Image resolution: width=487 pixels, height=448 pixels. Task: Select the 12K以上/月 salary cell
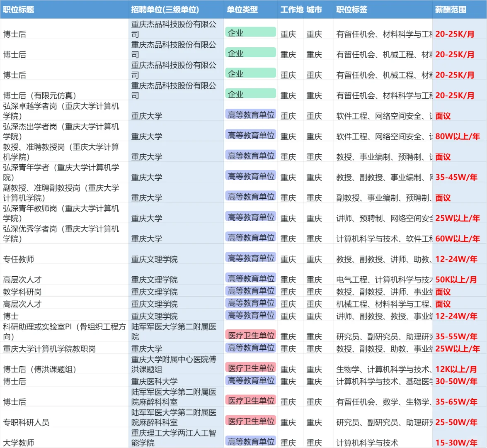(459, 364)
